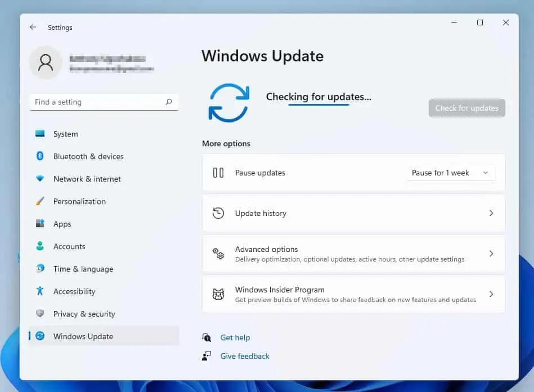Screen dimensions: 534x392
Task: Open the Apps settings page
Action: coord(104,224)
